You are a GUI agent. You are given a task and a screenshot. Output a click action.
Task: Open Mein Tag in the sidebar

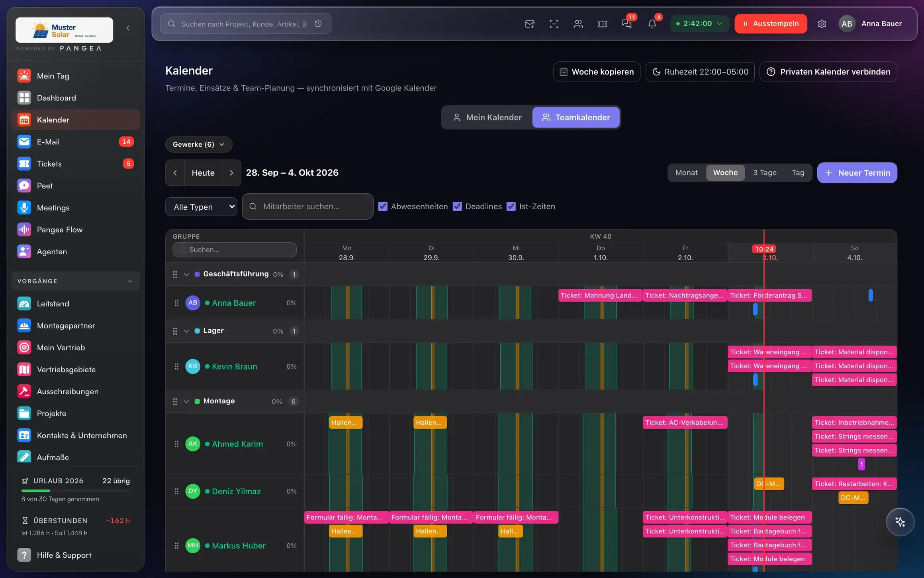pyautogui.click(x=76, y=76)
